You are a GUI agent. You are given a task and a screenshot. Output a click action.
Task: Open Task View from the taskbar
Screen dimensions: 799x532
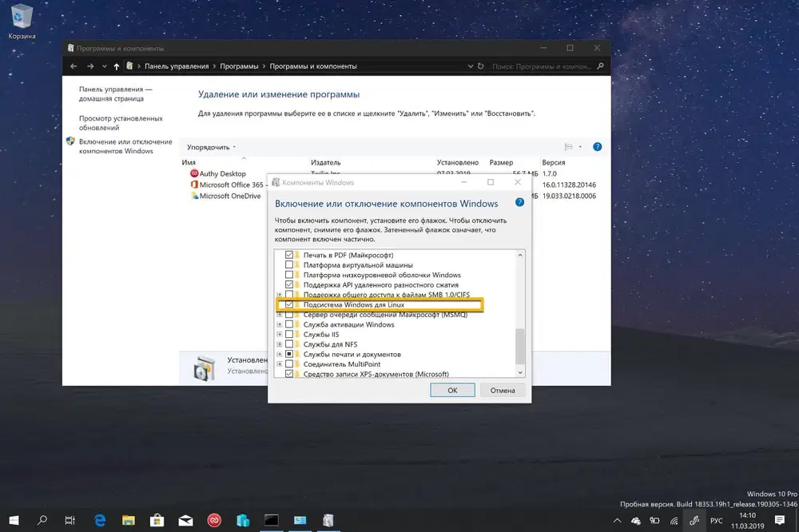[x=70, y=519]
